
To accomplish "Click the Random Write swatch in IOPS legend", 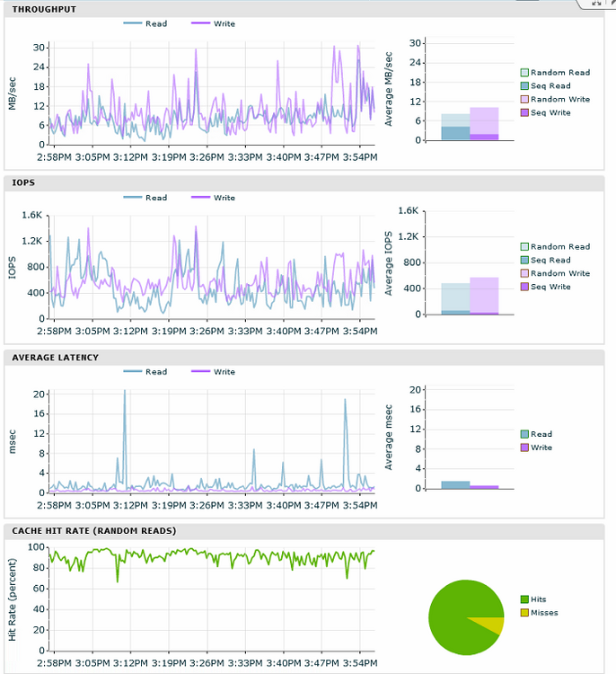I will [x=524, y=273].
